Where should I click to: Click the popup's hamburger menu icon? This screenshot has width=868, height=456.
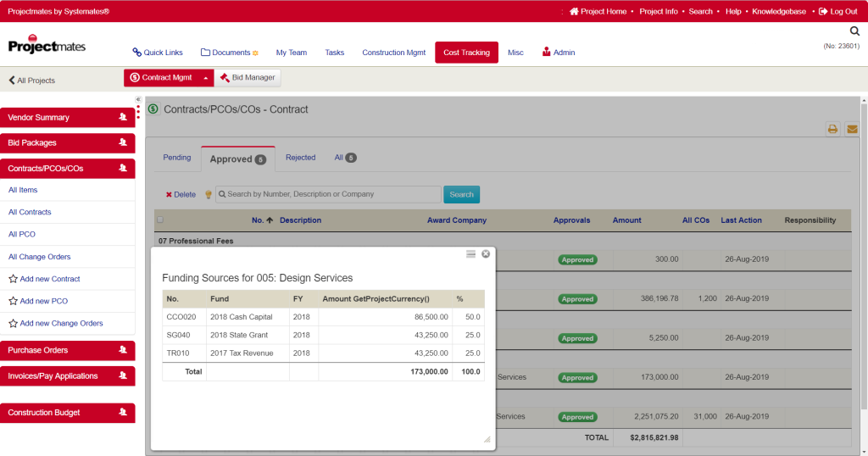tap(470, 254)
